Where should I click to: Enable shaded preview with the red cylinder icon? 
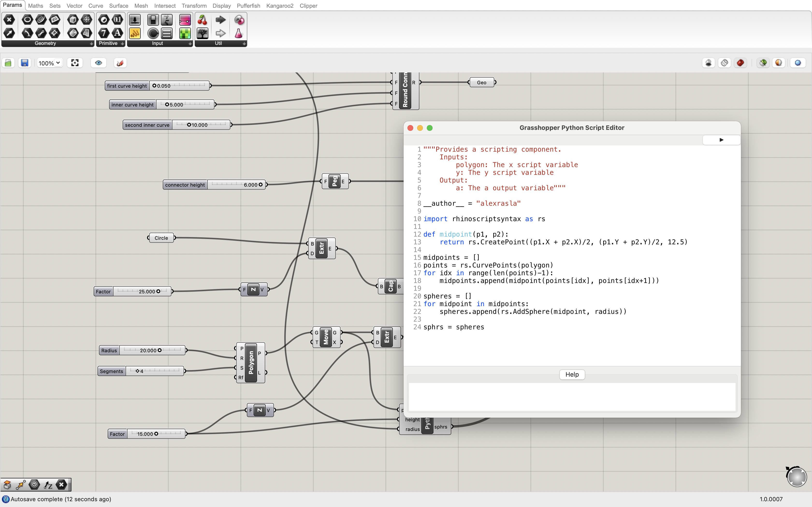tap(740, 63)
